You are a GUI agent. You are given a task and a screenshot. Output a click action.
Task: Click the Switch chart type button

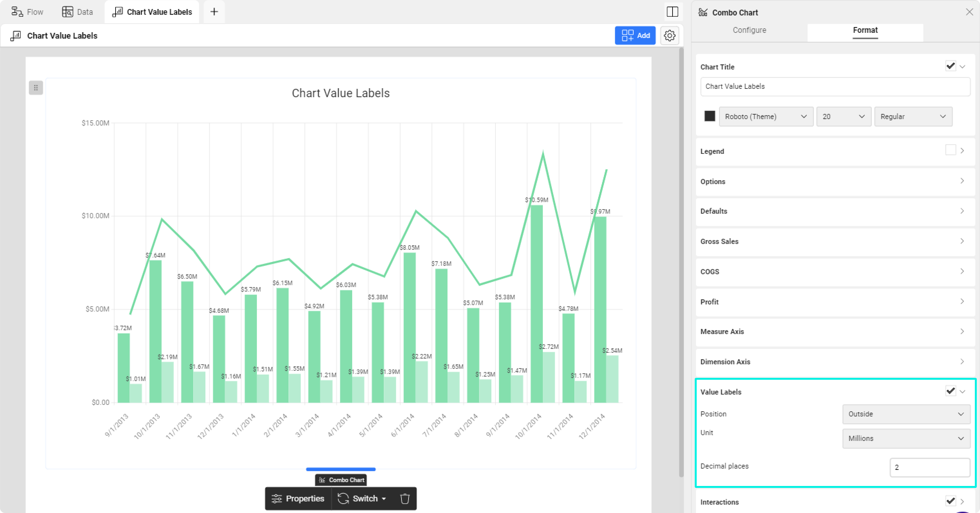(x=362, y=499)
